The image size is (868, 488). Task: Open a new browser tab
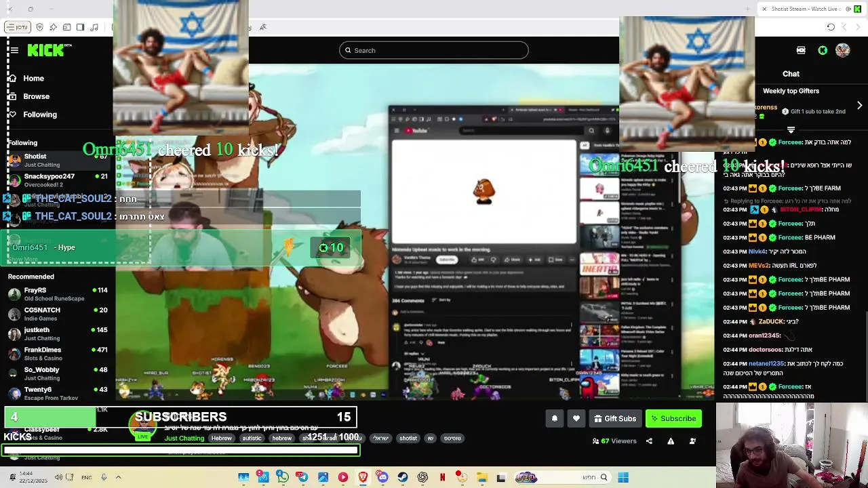click(747, 9)
